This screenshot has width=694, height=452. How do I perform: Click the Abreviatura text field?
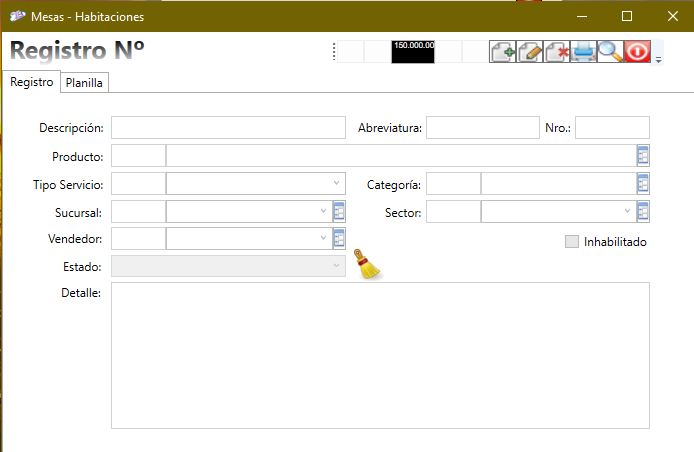click(483, 127)
